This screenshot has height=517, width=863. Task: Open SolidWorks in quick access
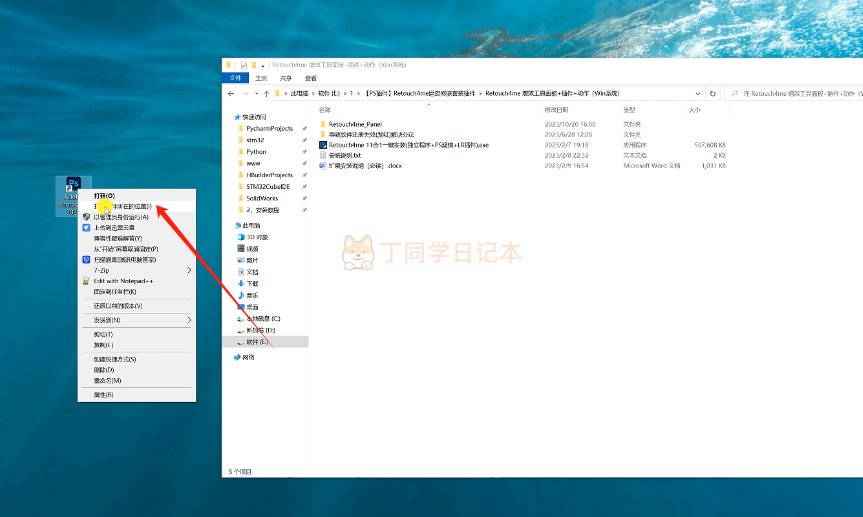[x=262, y=198]
